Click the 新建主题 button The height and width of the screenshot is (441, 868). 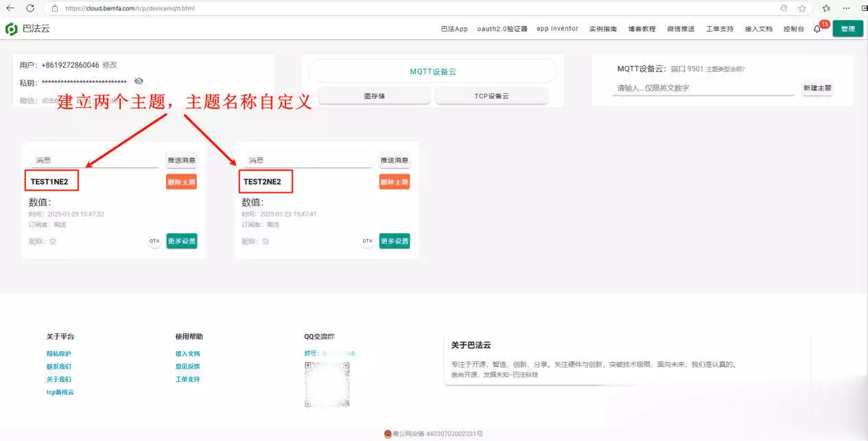817,88
